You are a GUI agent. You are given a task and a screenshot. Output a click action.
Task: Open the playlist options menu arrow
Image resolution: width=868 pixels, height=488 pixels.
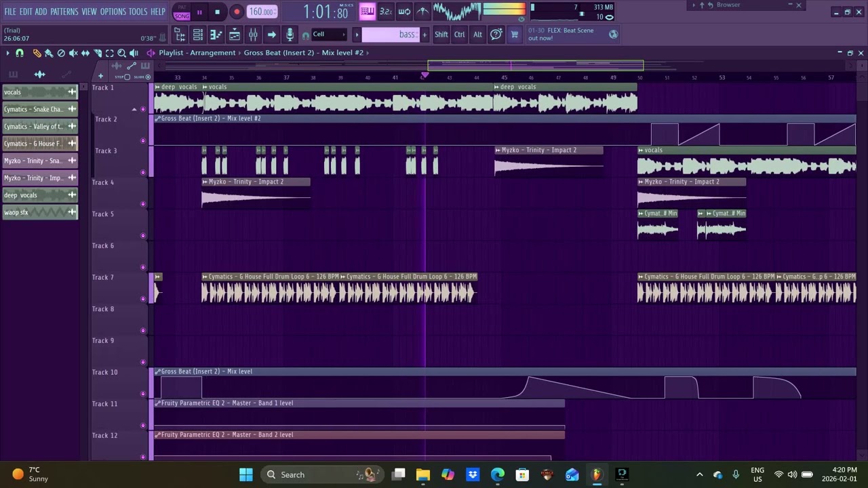click(8, 53)
